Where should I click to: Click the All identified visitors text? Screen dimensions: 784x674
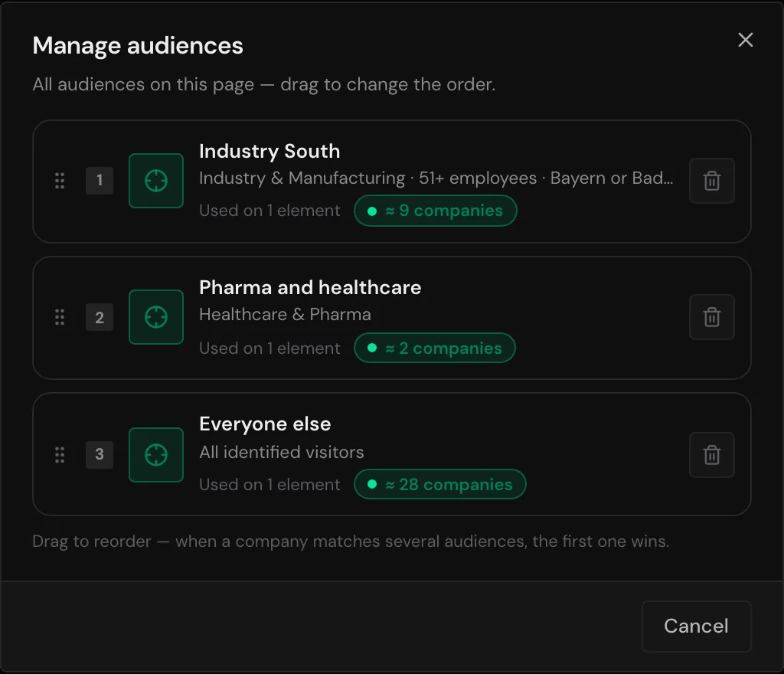[282, 452]
